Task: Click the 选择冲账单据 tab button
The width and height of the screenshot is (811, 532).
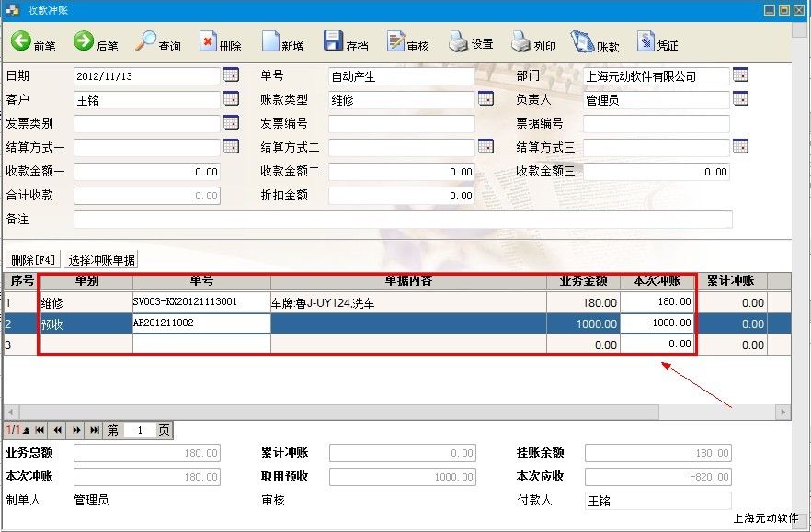Action: pyautogui.click(x=101, y=260)
